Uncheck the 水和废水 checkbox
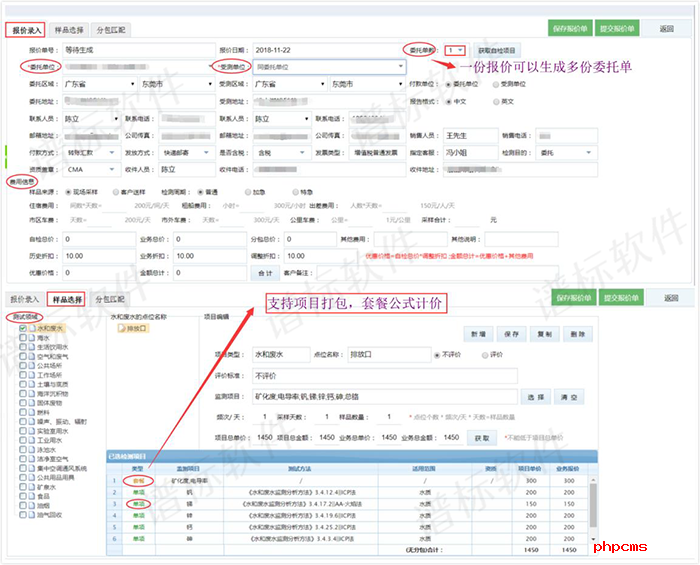The height and width of the screenshot is (565, 700). [x=22, y=327]
